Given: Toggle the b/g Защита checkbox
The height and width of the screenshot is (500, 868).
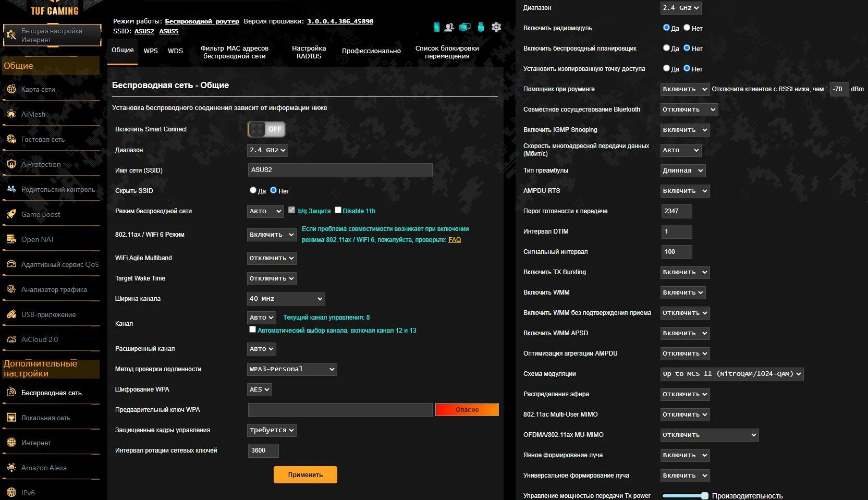Looking at the screenshot, I should (x=291, y=210).
